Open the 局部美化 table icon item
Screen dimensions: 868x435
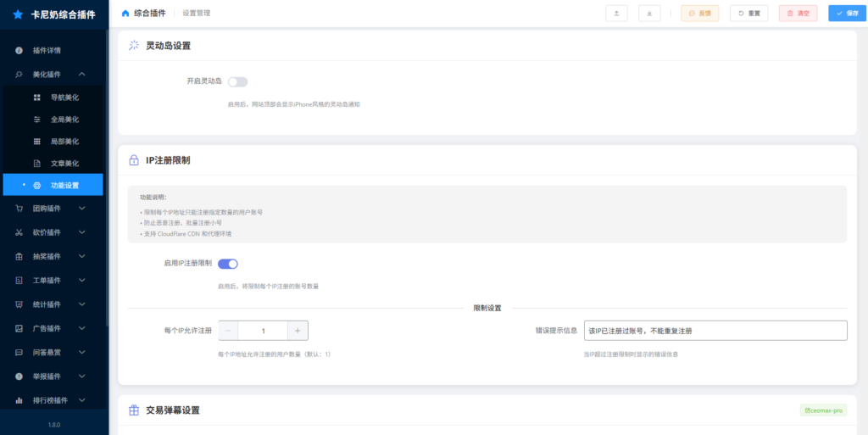tap(37, 142)
